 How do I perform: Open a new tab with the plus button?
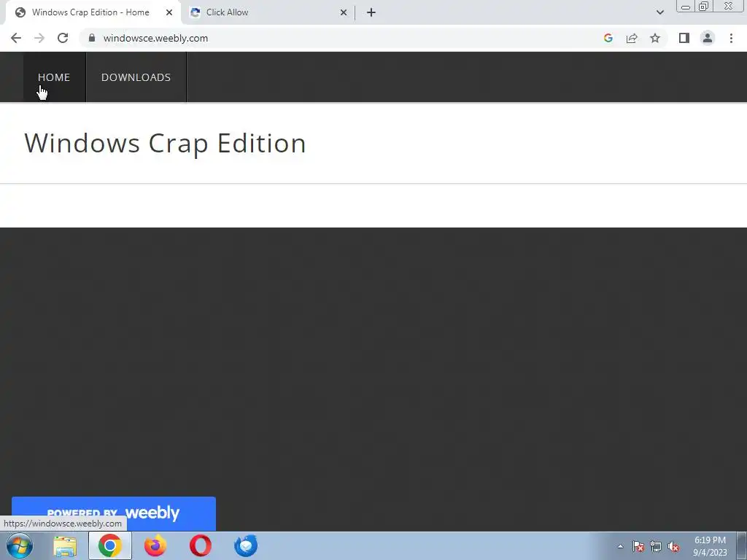point(371,12)
